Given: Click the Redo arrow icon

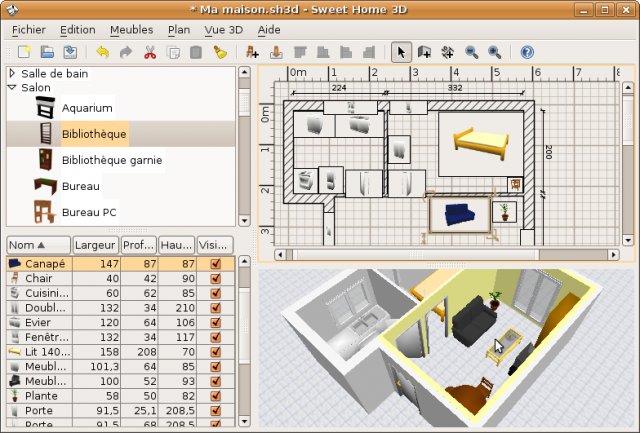Looking at the screenshot, I should [126, 52].
